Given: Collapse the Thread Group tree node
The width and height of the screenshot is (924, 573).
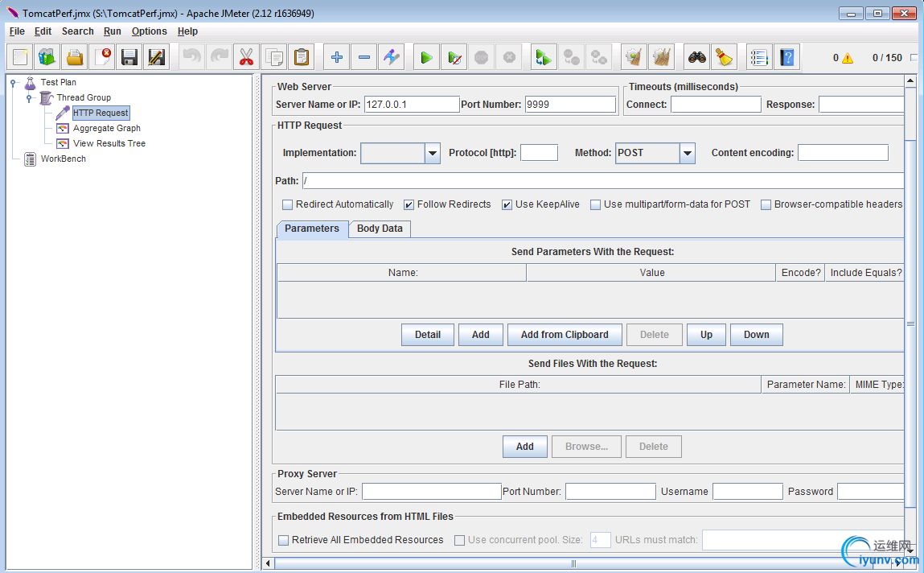Looking at the screenshot, I should 29,98.
